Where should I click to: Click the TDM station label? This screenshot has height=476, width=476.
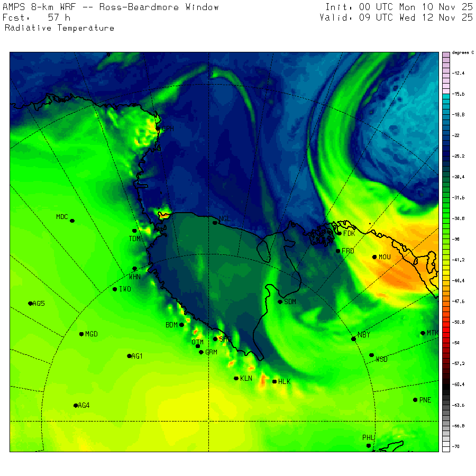134,239
